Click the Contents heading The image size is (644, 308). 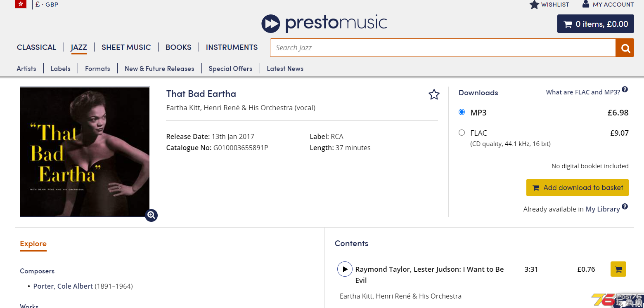pos(351,243)
